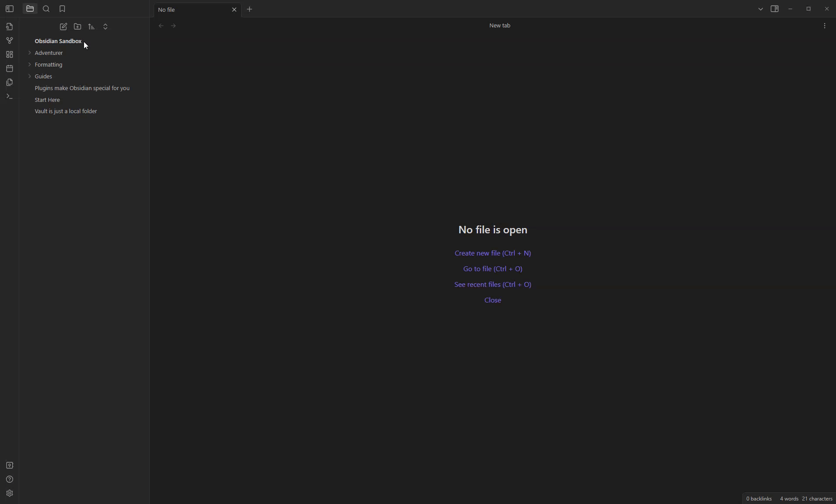Open graph view ribbon icon
This screenshot has height=504, width=836.
[10, 40]
